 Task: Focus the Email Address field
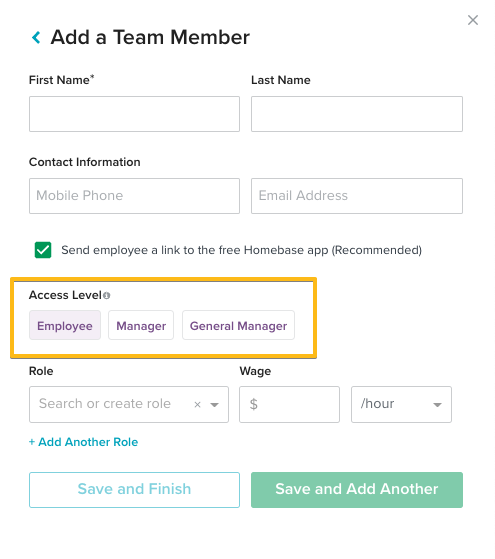click(x=357, y=196)
